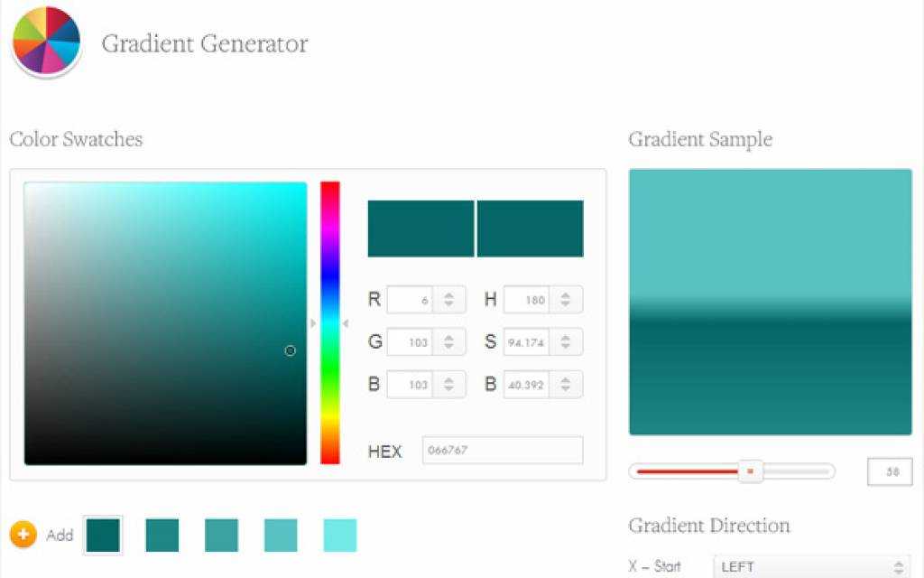Click the vertical rainbow hue strip
924x578 pixels.
coord(330,322)
